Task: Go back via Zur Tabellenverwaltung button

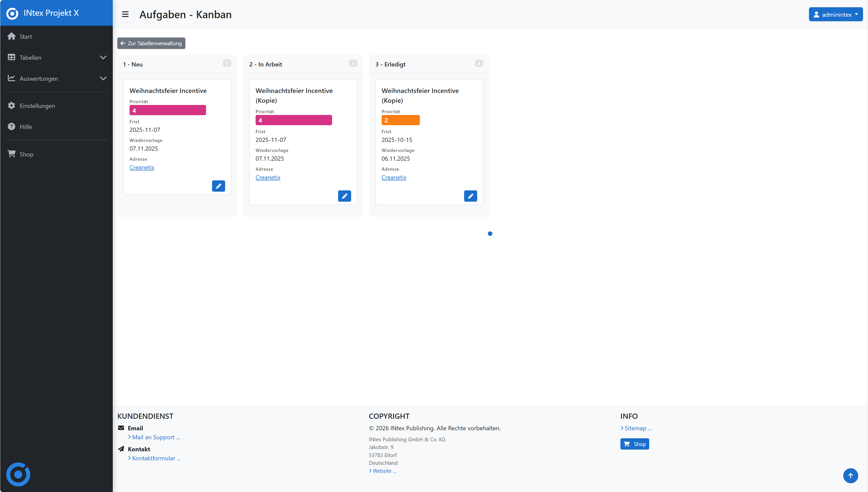Action: point(151,43)
